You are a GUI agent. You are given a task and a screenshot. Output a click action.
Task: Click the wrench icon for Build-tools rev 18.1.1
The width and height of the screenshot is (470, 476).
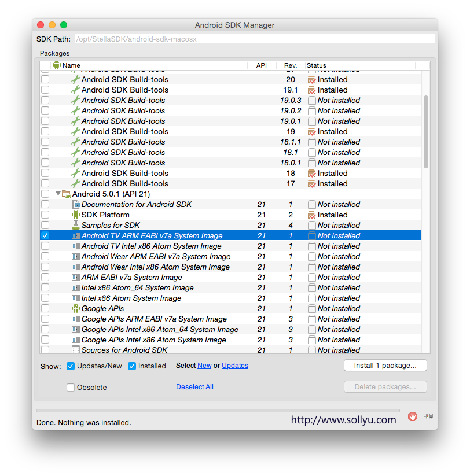pos(75,142)
